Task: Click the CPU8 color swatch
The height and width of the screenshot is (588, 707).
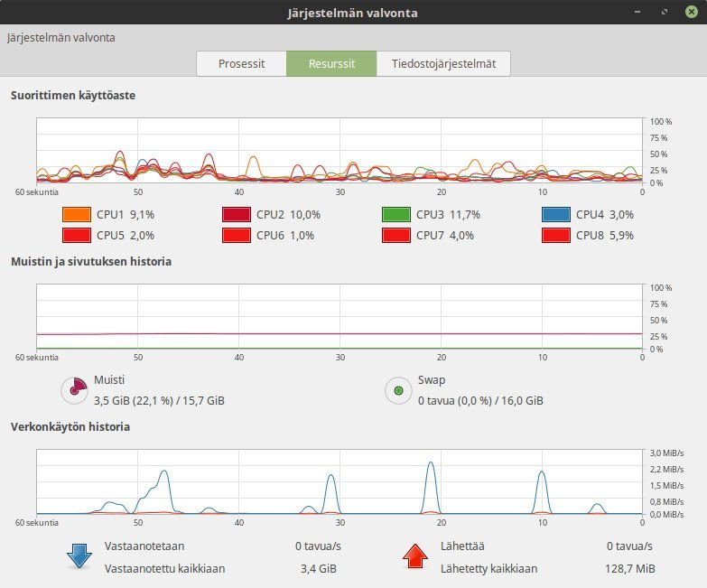Action: [555, 236]
